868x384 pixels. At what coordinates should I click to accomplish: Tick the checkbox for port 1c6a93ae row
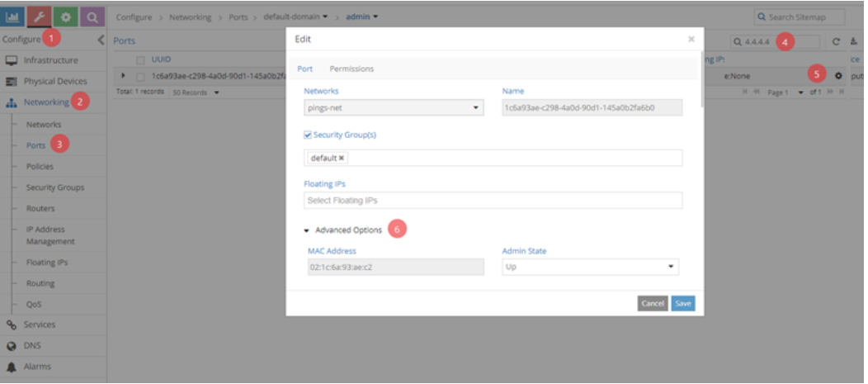point(140,77)
